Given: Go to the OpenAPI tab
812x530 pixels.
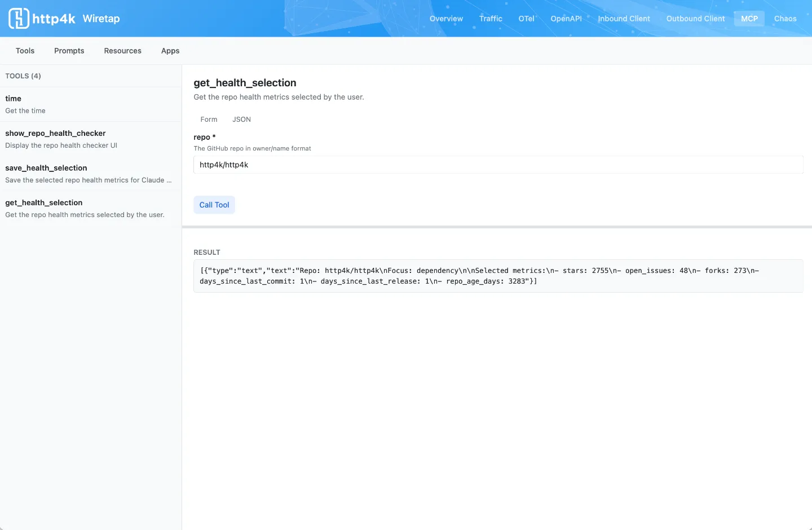Looking at the screenshot, I should 566,19.
